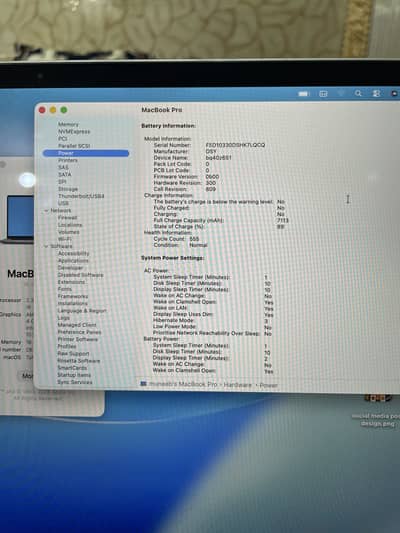Select Printer Software in the sidebar
This screenshot has height=533, width=400.
pyautogui.click(x=77, y=339)
